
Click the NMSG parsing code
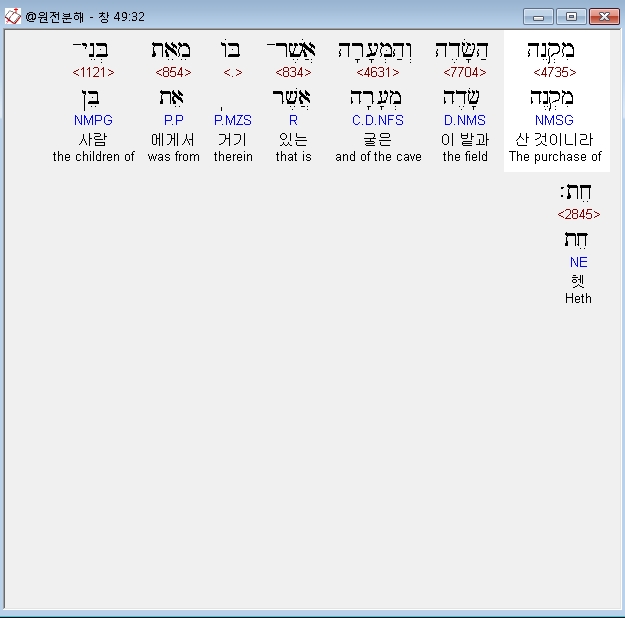[x=554, y=120]
